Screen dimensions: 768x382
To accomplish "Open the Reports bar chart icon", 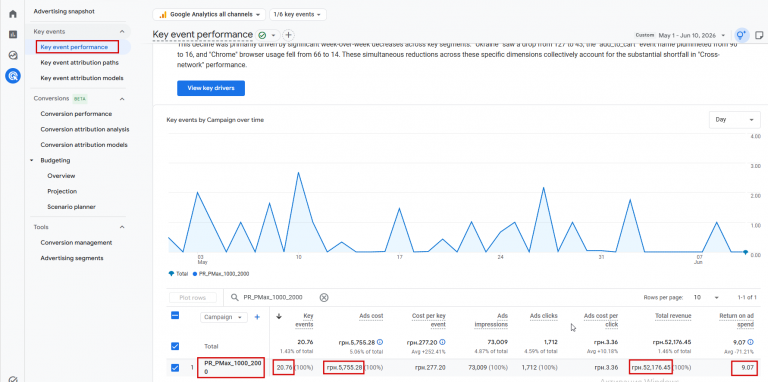I will (x=13, y=34).
